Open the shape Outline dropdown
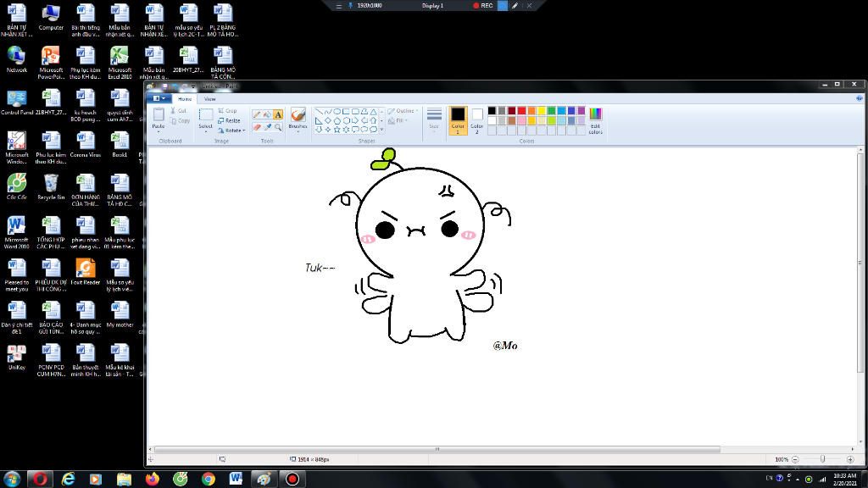 point(403,111)
